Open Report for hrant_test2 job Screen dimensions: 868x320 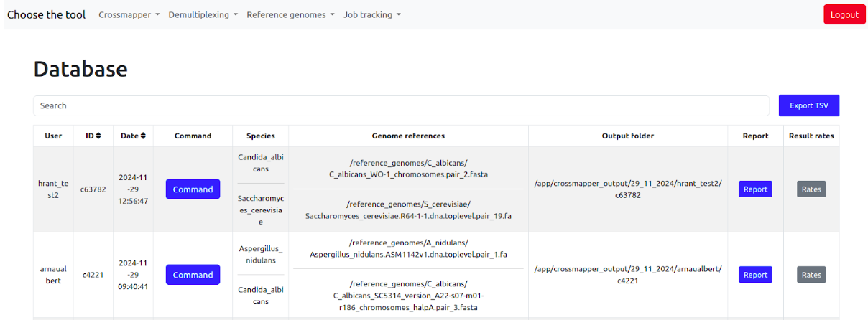click(x=755, y=189)
